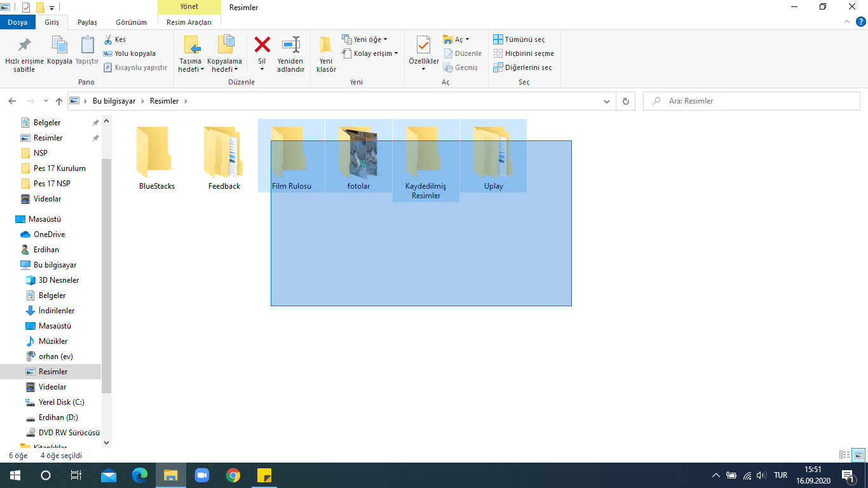Open Sticky Notes from the taskbar
Viewport: 868px width, 488px height.
(264, 475)
